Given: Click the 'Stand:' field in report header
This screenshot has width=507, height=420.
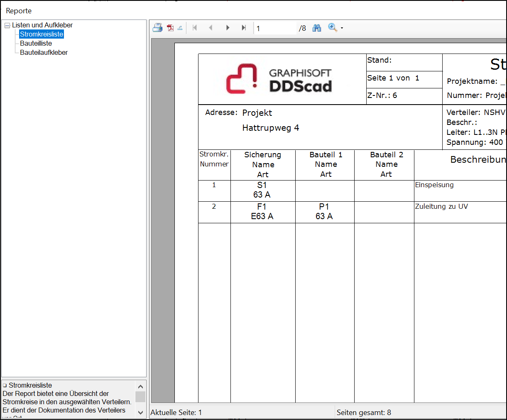Looking at the screenshot, I should point(380,60).
